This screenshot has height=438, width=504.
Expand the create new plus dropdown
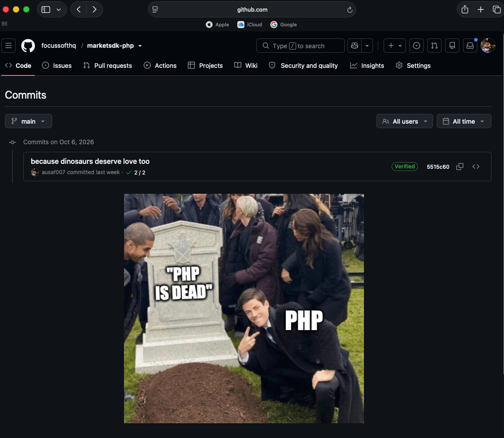coord(394,46)
